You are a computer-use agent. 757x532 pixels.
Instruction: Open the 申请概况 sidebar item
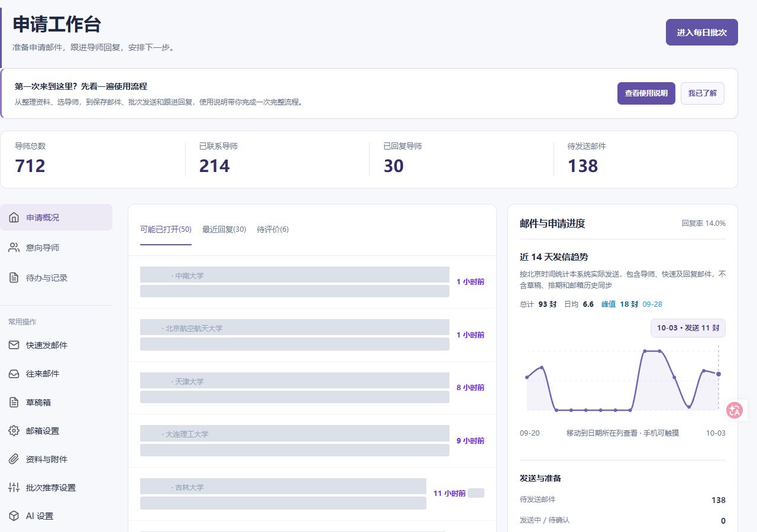pyautogui.click(x=56, y=218)
